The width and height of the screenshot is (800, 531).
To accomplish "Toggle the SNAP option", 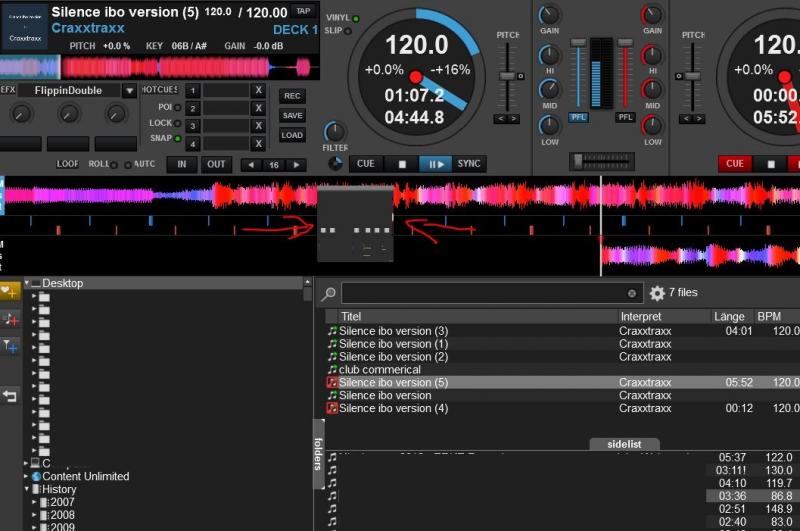I will 178,138.
